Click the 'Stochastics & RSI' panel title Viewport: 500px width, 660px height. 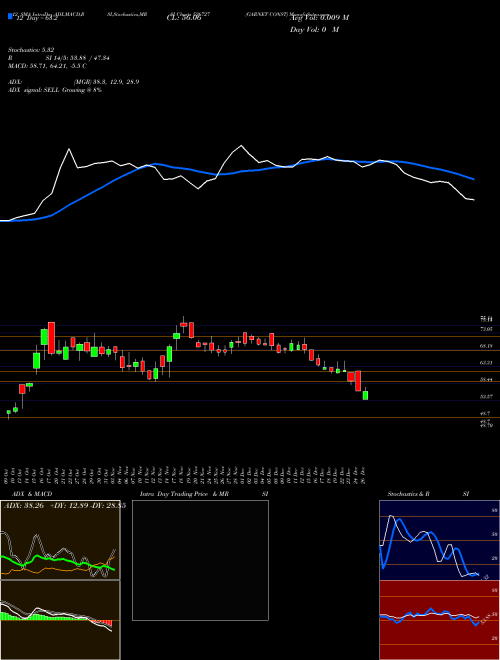point(428,494)
